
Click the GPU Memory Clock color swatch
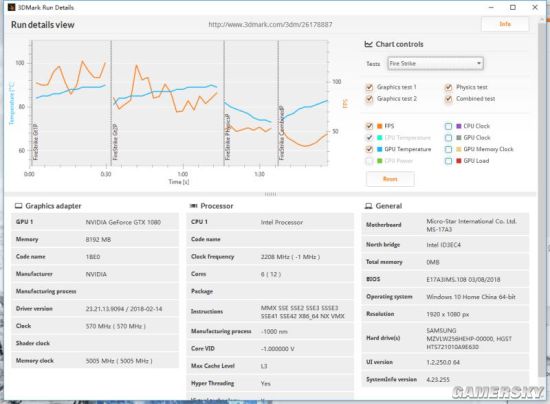459,149
